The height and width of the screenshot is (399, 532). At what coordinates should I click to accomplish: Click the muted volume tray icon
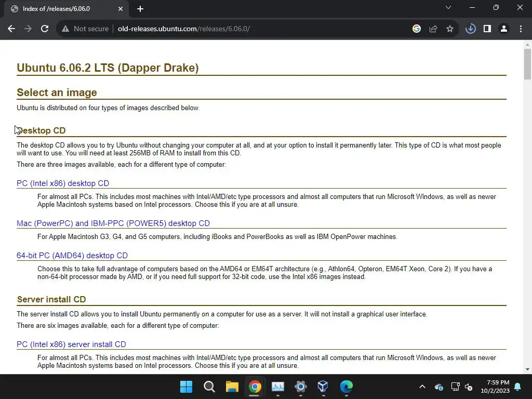click(x=469, y=387)
